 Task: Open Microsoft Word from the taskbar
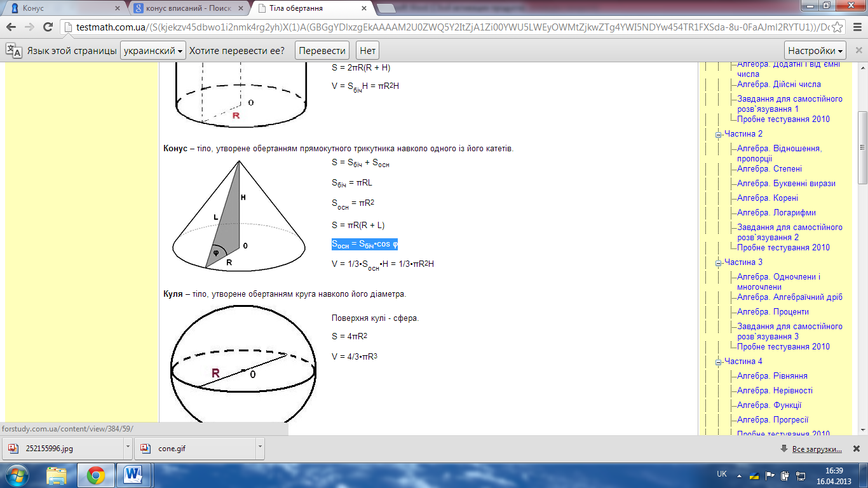tap(134, 475)
